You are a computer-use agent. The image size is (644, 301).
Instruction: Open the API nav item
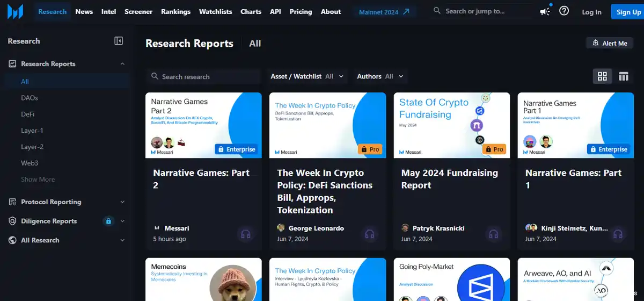coord(275,11)
